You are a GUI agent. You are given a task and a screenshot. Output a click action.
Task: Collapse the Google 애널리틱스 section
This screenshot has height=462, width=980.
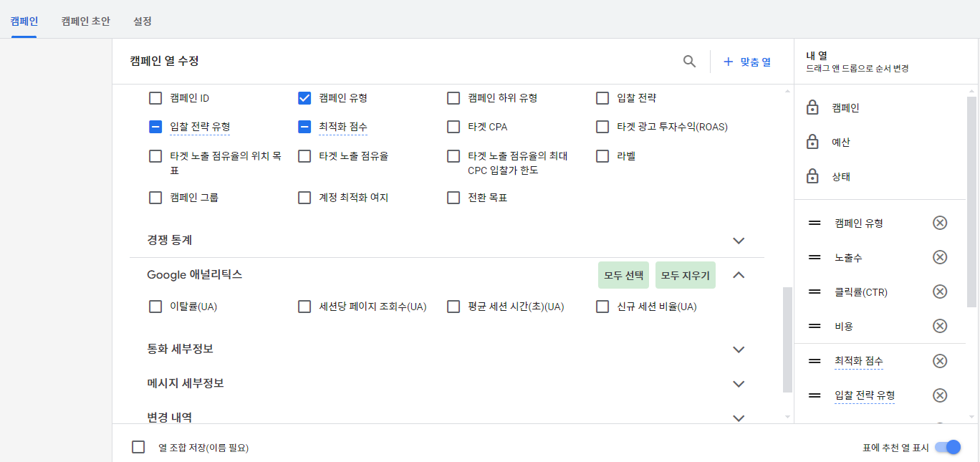739,275
